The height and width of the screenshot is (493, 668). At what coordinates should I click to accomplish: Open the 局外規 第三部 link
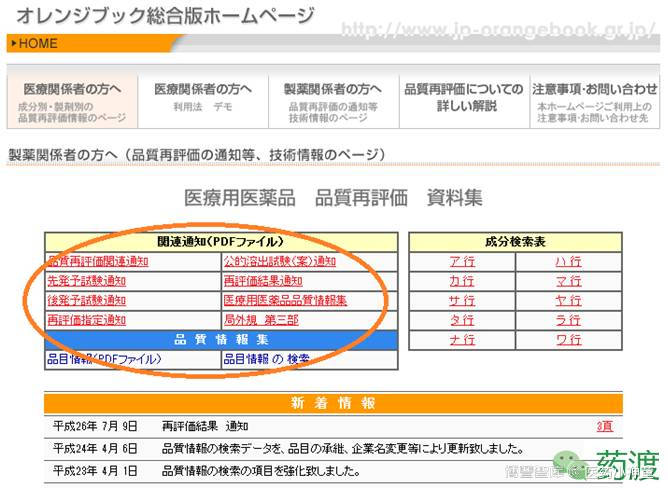point(261,320)
